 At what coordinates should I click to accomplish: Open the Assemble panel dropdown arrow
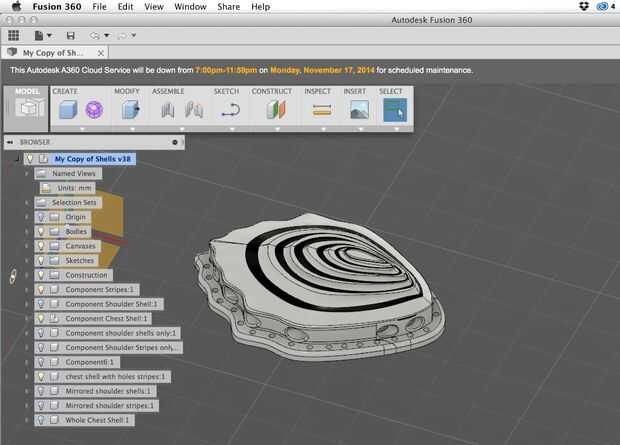point(182,129)
